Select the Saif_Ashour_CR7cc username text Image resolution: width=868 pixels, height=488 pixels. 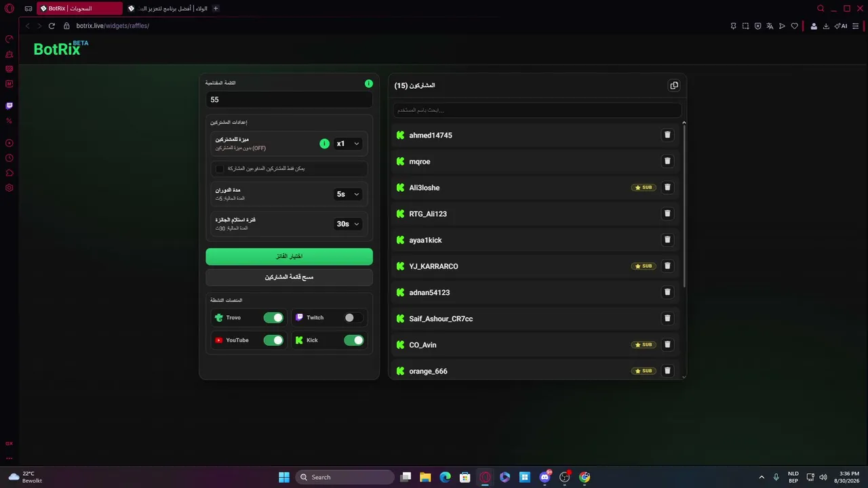(x=441, y=319)
